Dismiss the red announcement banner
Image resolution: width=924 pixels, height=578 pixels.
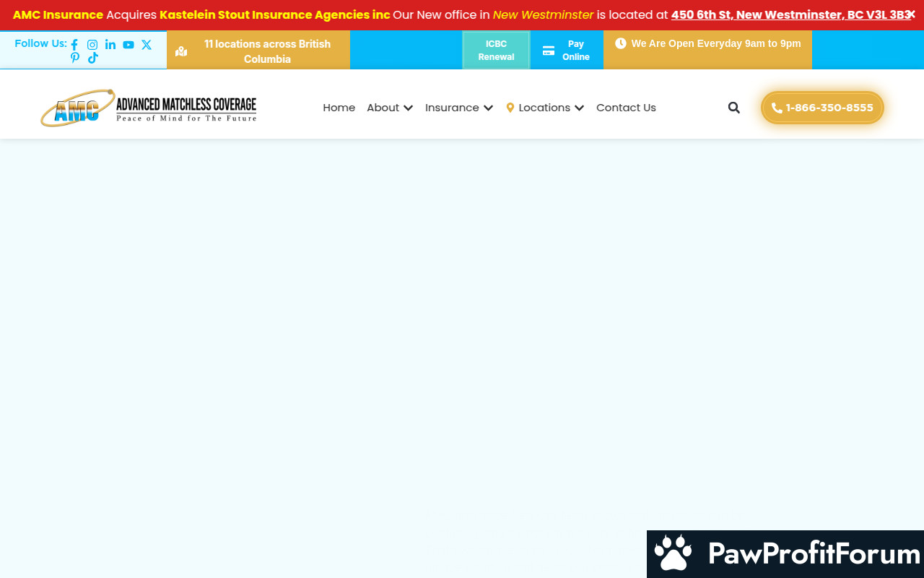[911, 14]
